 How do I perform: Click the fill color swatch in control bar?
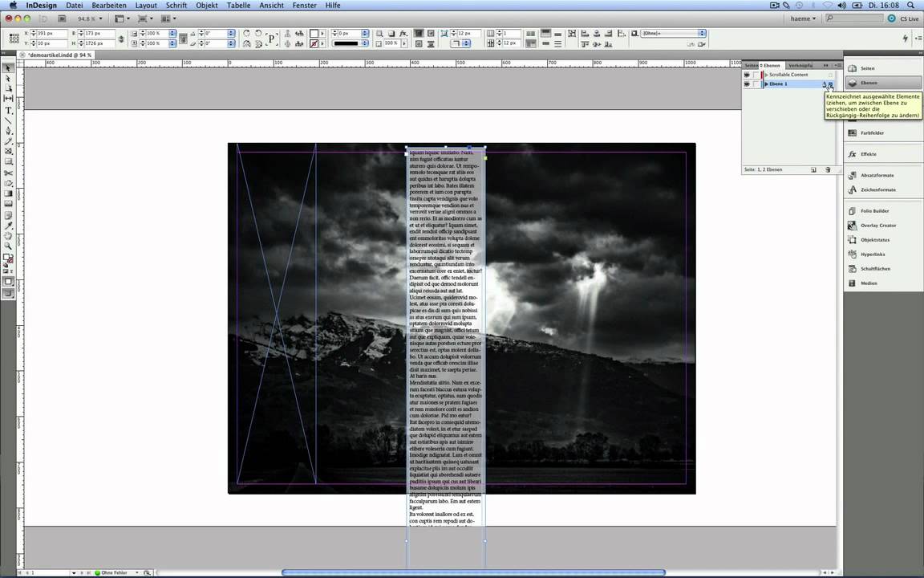coord(314,34)
